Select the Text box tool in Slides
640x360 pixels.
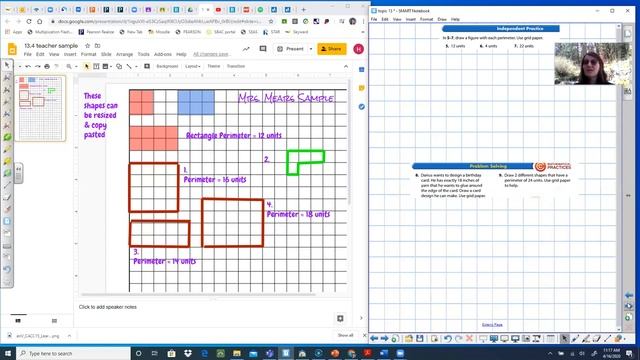click(x=96, y=66)
